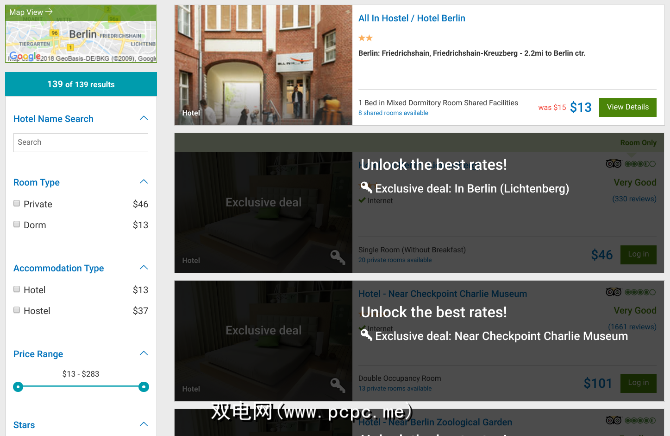Collapse the Room Type filter section
This screenshot has width=670, height=436.
pos(144,182)
